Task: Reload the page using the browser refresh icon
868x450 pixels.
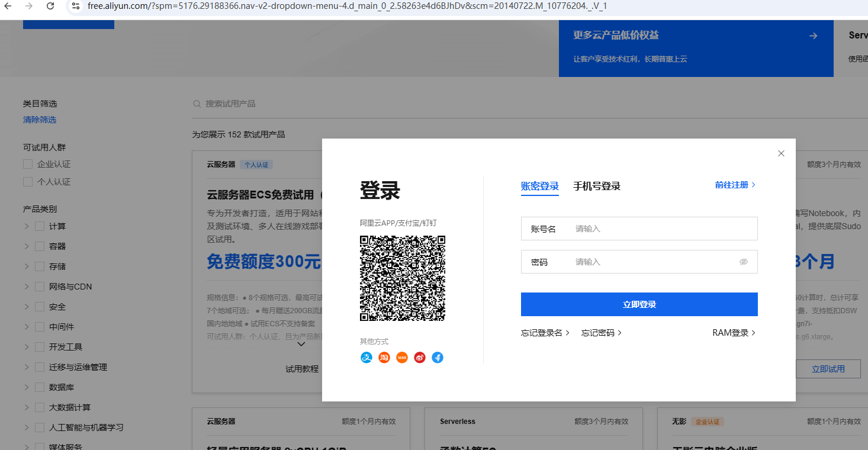Action: pyautogui.click(x=50, y=6)
